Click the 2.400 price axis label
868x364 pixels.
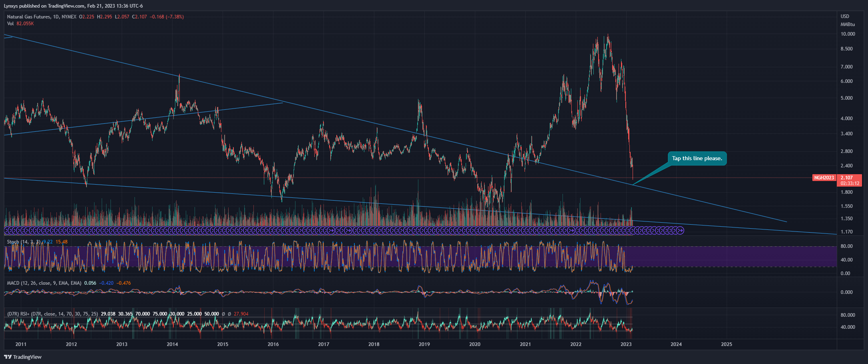pyautogui.click(x=847, y=166)
